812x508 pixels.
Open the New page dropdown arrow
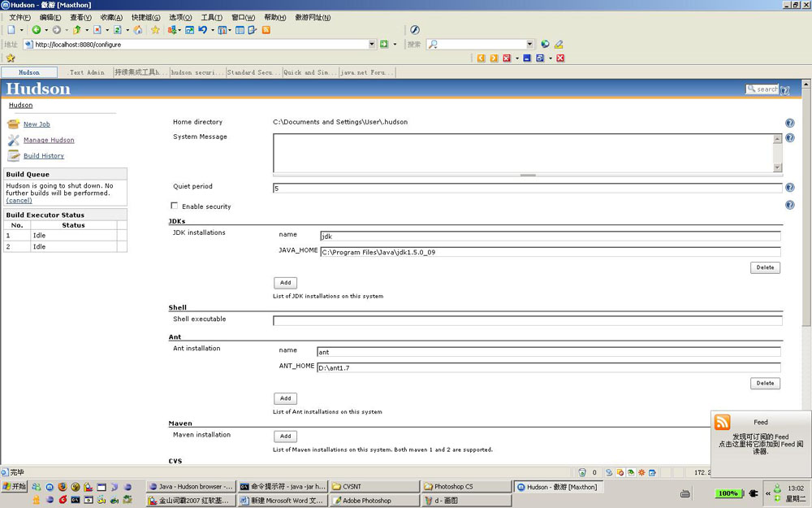[x=21, y=30]
